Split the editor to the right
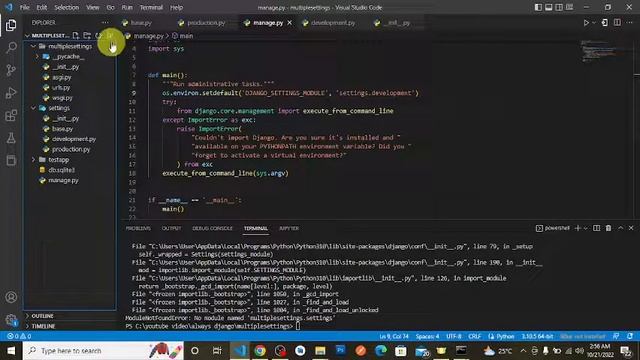The width and height of the screenshot is (640, 360). [617, 23]
